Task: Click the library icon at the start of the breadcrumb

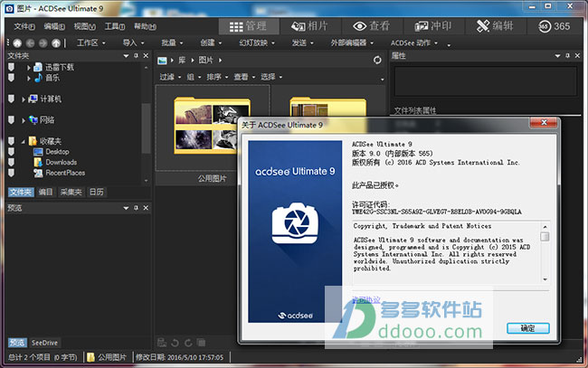Action: coord(162,61)
